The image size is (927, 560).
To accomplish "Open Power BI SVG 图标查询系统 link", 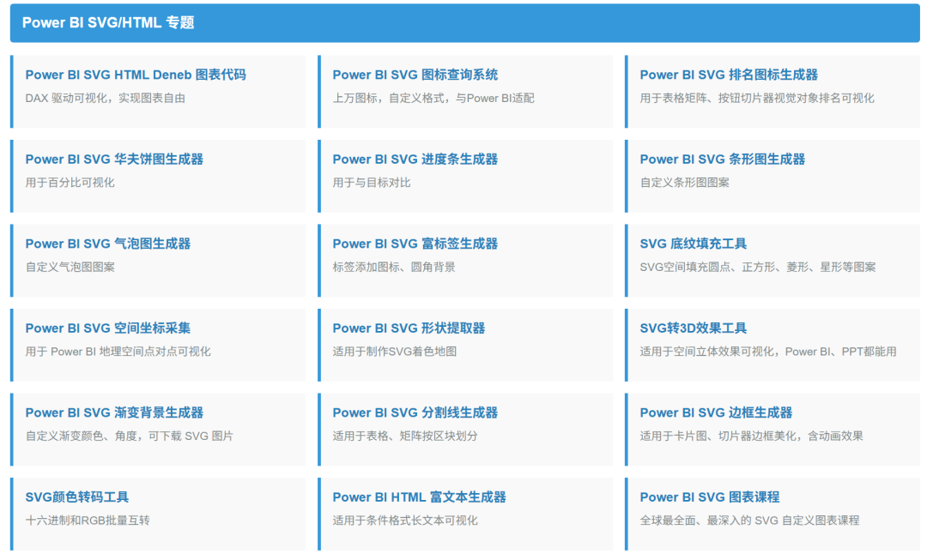I will [x=415, y=75].
